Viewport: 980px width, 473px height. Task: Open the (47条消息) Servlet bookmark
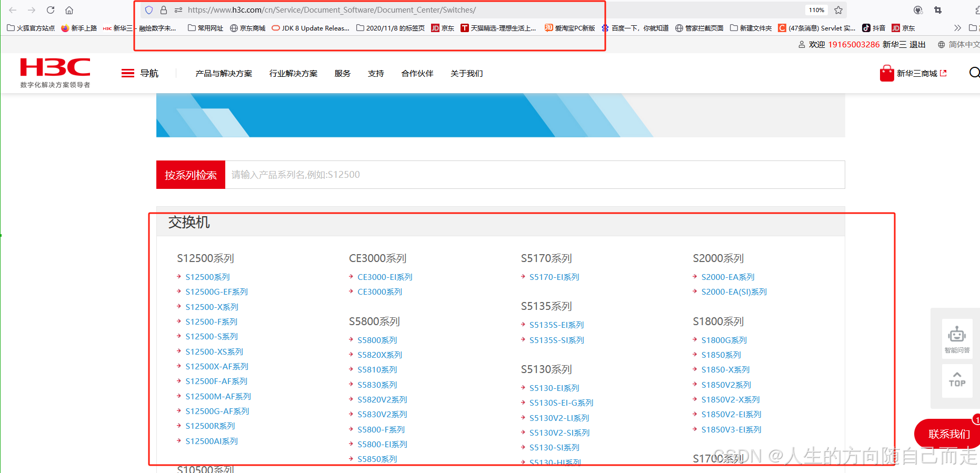(817, 28)
